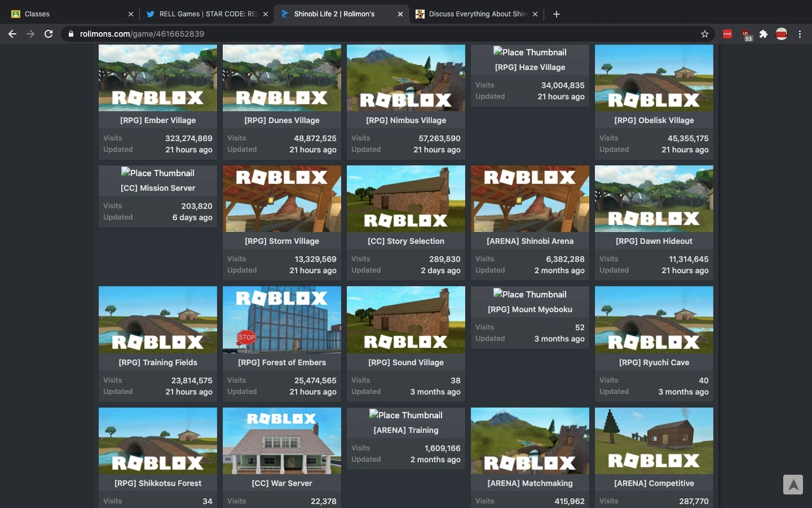The width and height of the screenshot is (812, 508).
Task: Open the Ryuchi Cave thumbnail
Action: tap(654, 319)
